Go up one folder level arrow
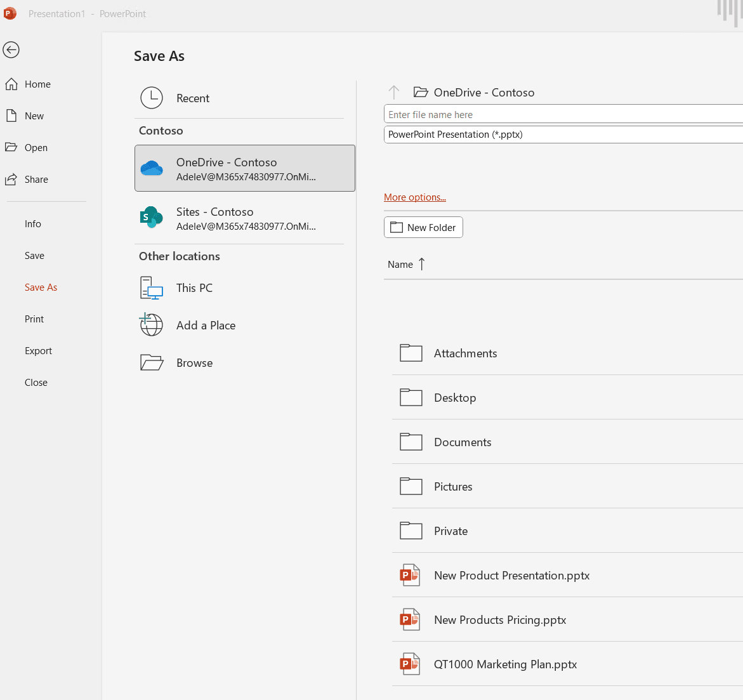Screen dimensions: 743x700 tap(394, 93)
